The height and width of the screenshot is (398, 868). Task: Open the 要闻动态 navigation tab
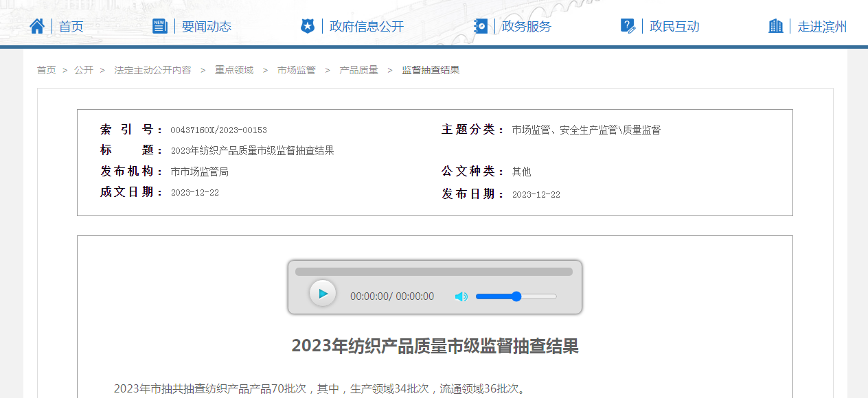[207, 27]
